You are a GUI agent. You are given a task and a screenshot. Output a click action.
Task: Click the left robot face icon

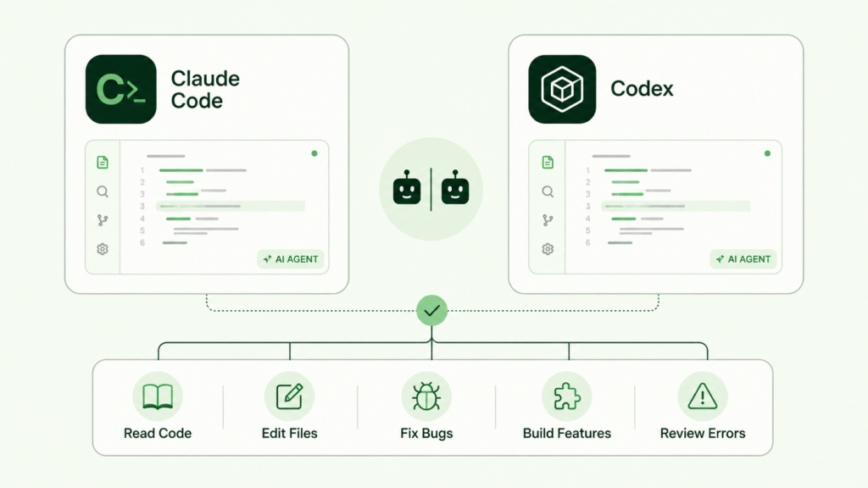click(x=407, y=188)
